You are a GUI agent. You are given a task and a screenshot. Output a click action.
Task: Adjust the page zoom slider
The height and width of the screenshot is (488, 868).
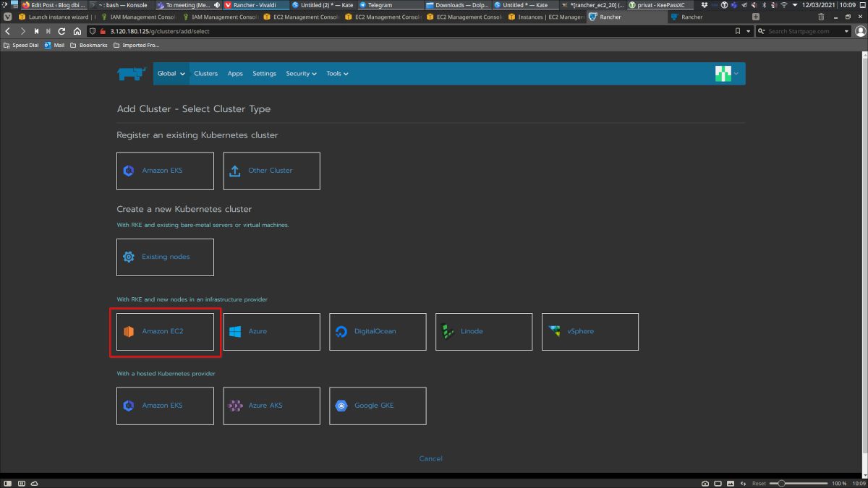point(798,483)
